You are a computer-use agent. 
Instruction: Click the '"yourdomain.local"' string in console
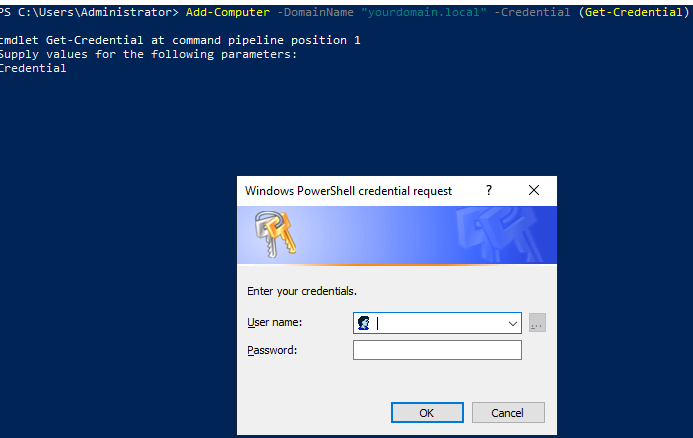[423, 12]
